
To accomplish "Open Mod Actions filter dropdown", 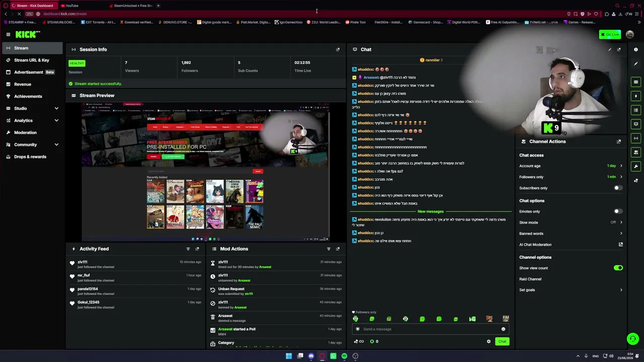I will pos(329,249).
